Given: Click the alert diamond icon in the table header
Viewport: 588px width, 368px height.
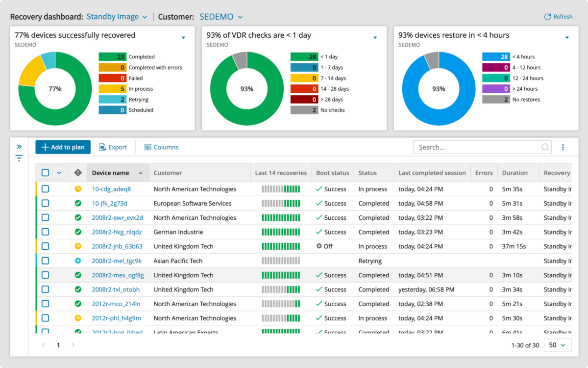Looking at the screenshot, I should click(77, 172).
